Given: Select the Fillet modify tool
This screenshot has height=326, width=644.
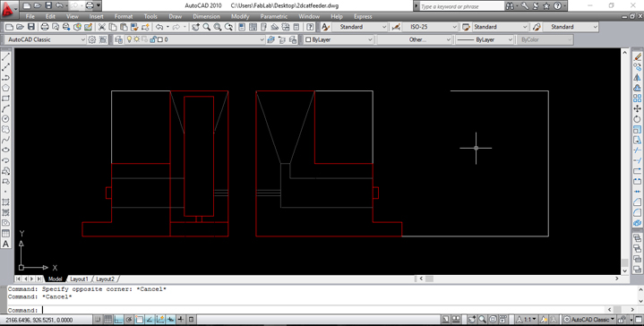Looking at the screenshot, I should pyautogui.click(x=637, y=212).
